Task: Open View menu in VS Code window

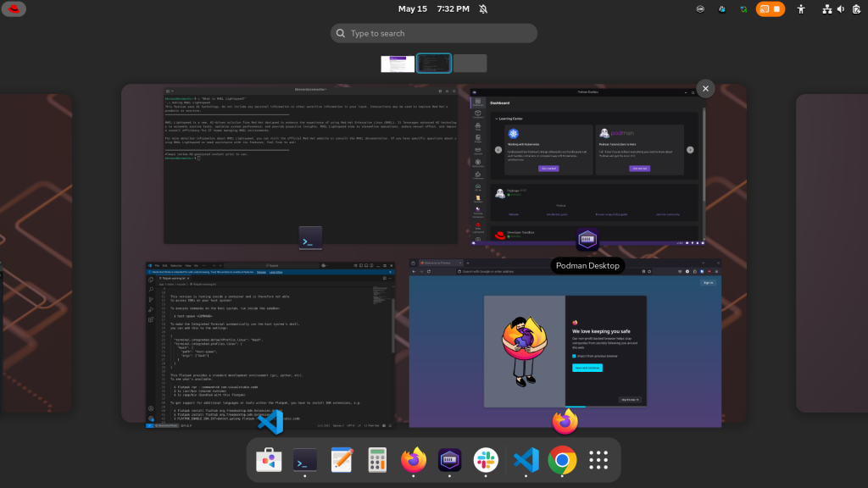Action: [188, 265]
